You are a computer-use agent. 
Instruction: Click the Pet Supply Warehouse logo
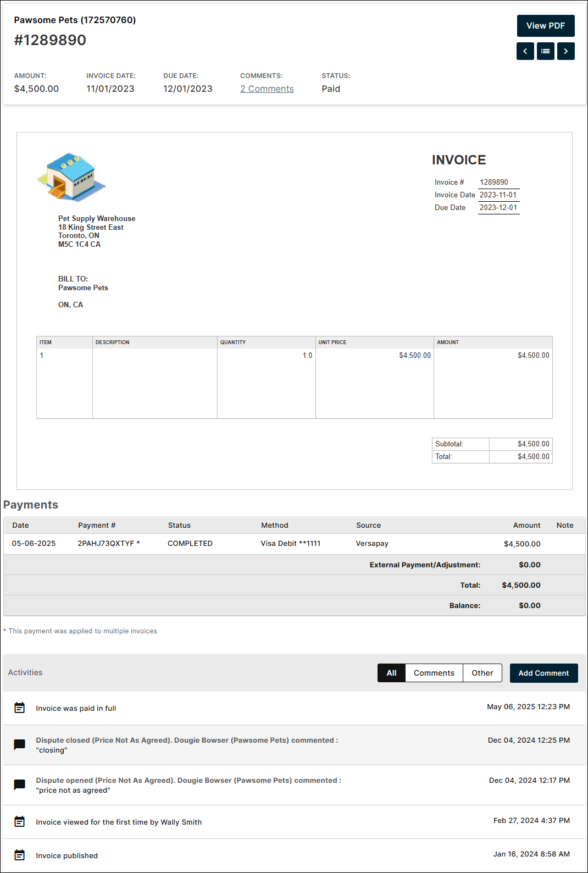[x=71, y=177]
